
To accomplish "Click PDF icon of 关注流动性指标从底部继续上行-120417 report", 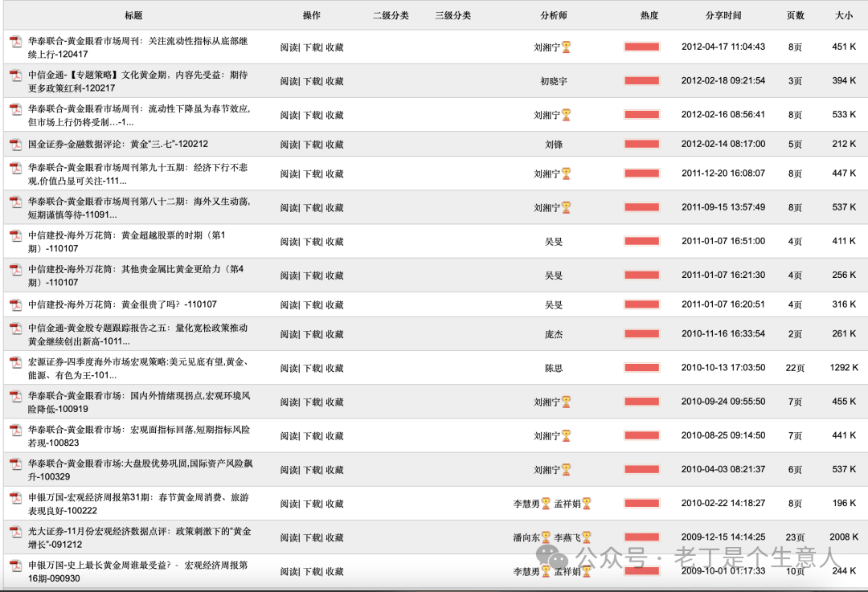I will click(x=16, y=41).
